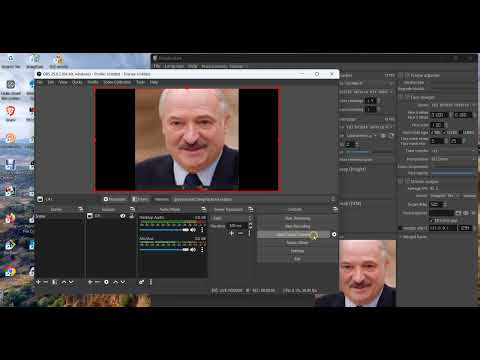This screenshot has width=480, height=360.
Task: Open OBS Scene Collection menu
Action: (x=117, y=82)
